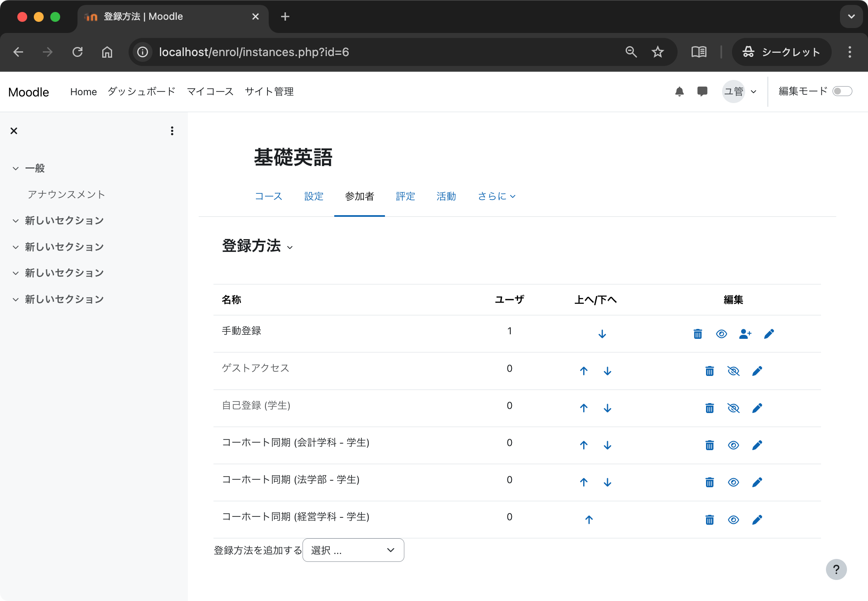Switch to the 評定 tab
Viewport: 868px width, 601px height.
coord(405,196)
